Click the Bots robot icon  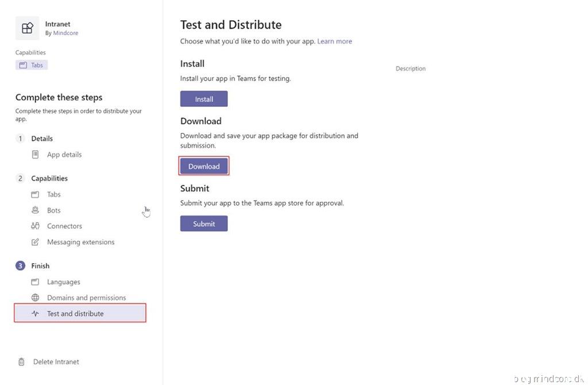click(36, 210)
